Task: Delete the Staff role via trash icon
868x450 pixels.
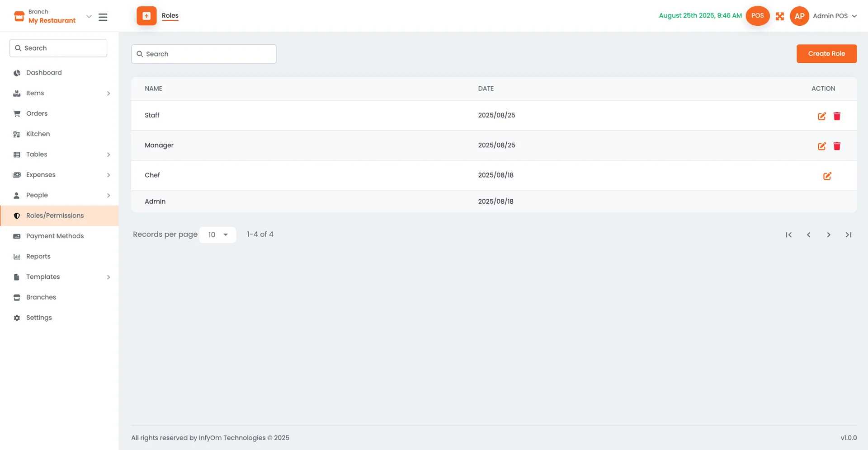Action: (837, 116)
